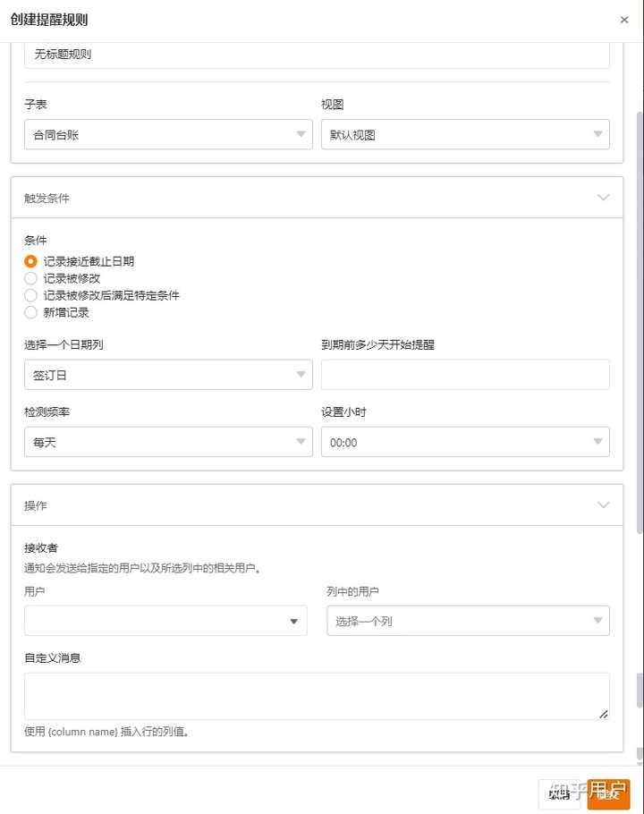
Task: Open the 子表 dropdown showing 合同台账
Action: click(168, 134)
